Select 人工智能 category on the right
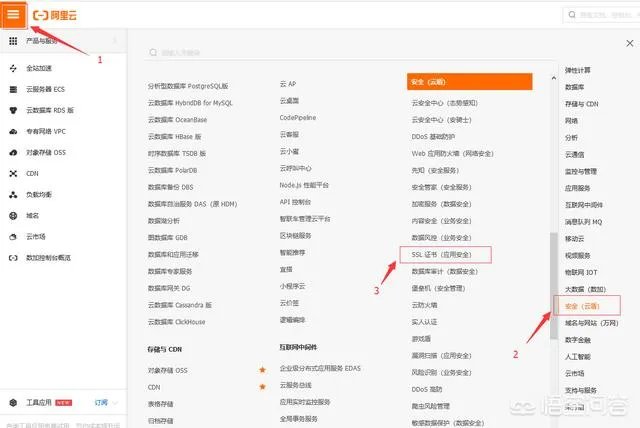Image resolution: width=640 pixels, height=428 pixels. pyautogui.click(x=578, y=357)
